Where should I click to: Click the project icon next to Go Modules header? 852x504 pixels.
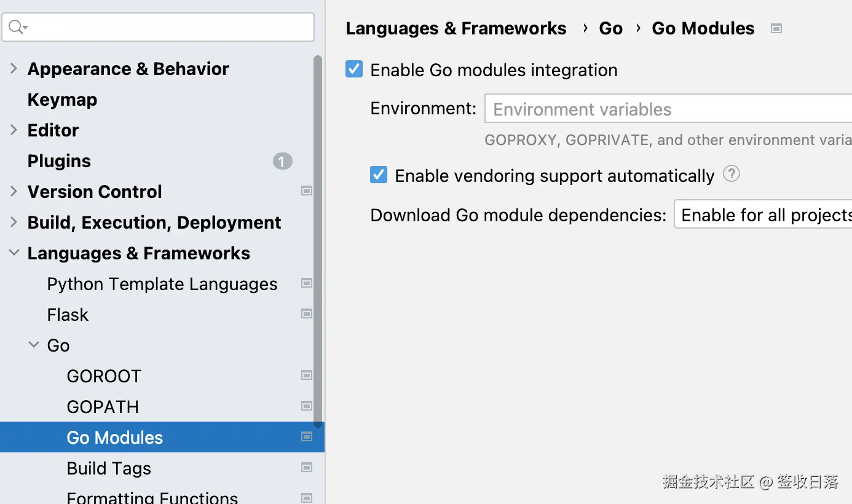pos(776,28)
